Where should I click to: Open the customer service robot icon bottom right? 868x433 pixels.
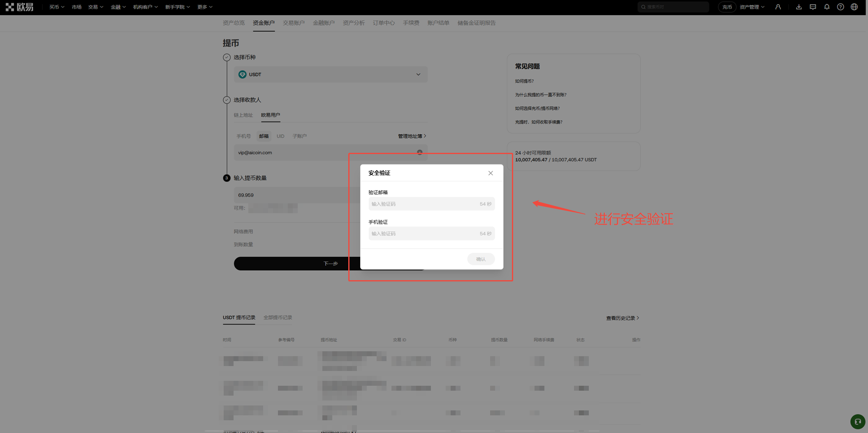[858, 421]
